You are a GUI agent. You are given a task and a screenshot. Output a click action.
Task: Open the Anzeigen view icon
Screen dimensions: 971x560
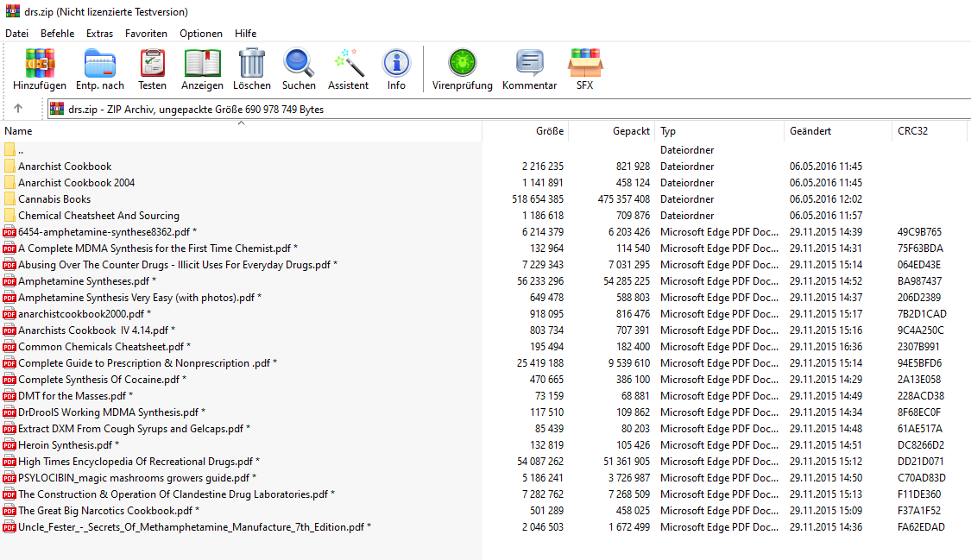(x=203, y=63)
